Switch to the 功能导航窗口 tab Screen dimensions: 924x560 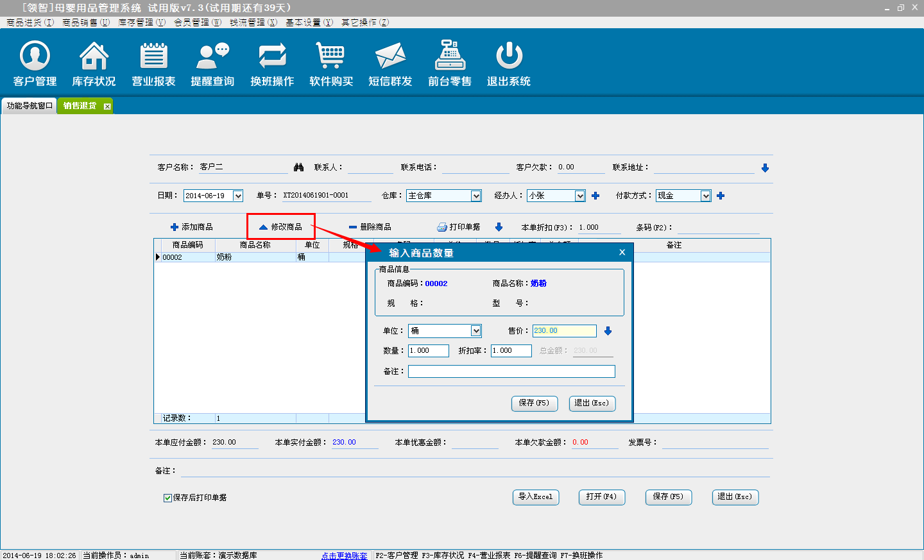pyautogui.click(x=30, y=106)
